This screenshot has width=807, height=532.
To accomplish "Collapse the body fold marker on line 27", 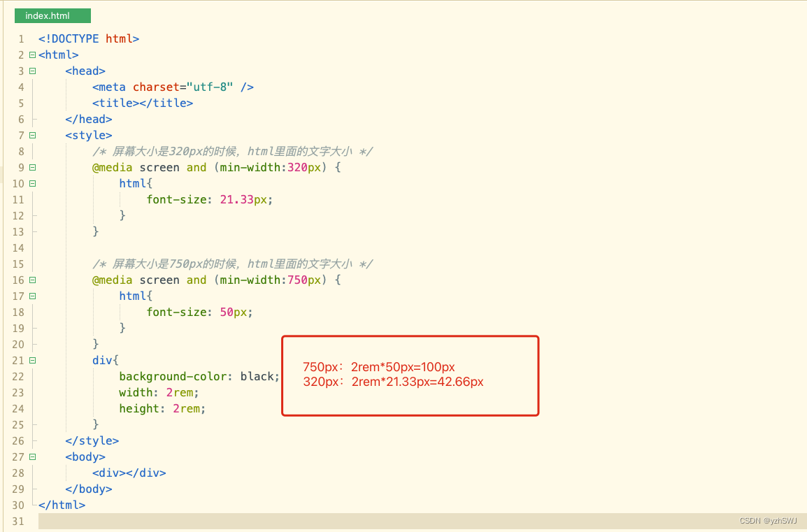I will pyautogui.click(x=32, y=456).
